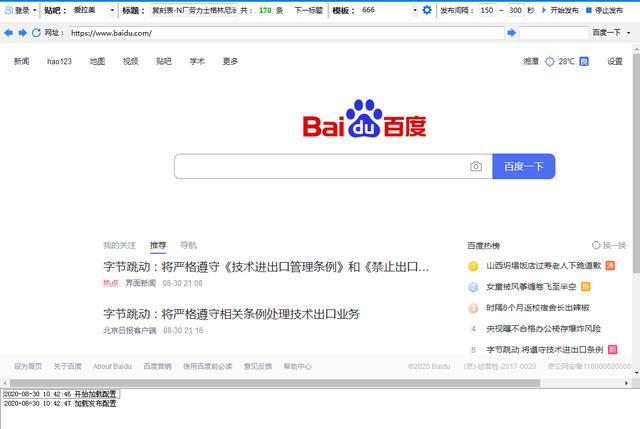Screen dimensions: 640x429
Task: Open the 视频 video link
Action: 131,61
